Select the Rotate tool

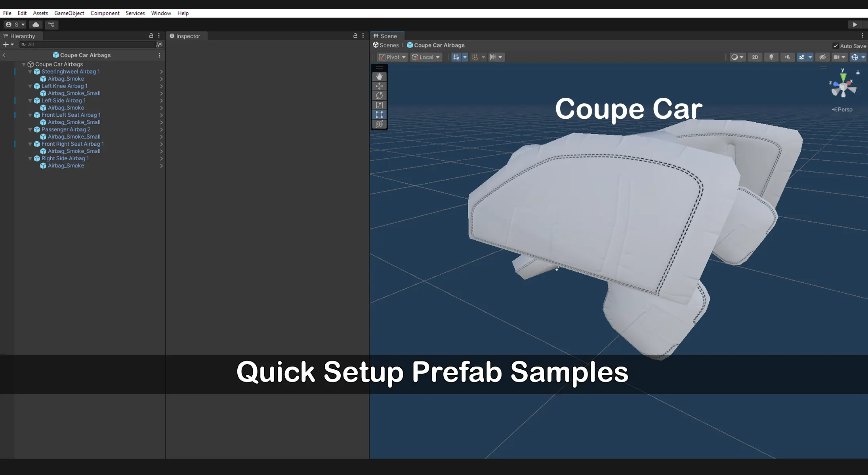click(379, 95)
